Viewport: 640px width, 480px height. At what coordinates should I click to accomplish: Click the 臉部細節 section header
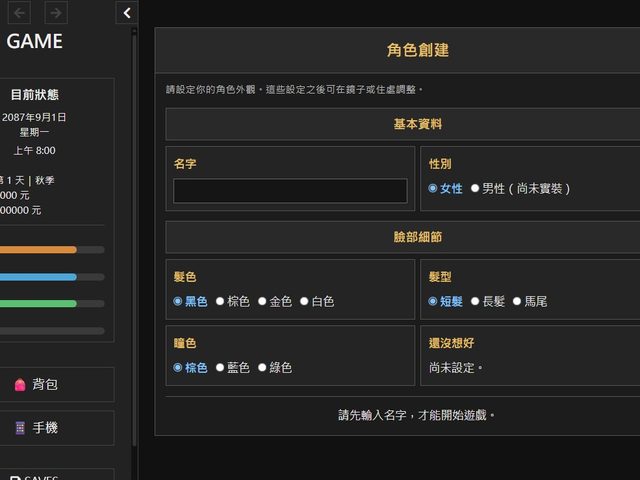pos(418,237)
